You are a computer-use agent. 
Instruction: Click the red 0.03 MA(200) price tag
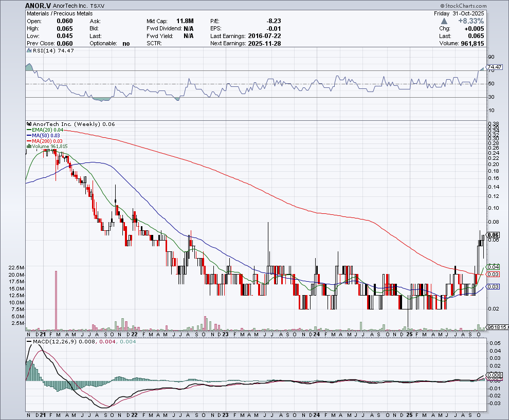click(x=494, y=275)
